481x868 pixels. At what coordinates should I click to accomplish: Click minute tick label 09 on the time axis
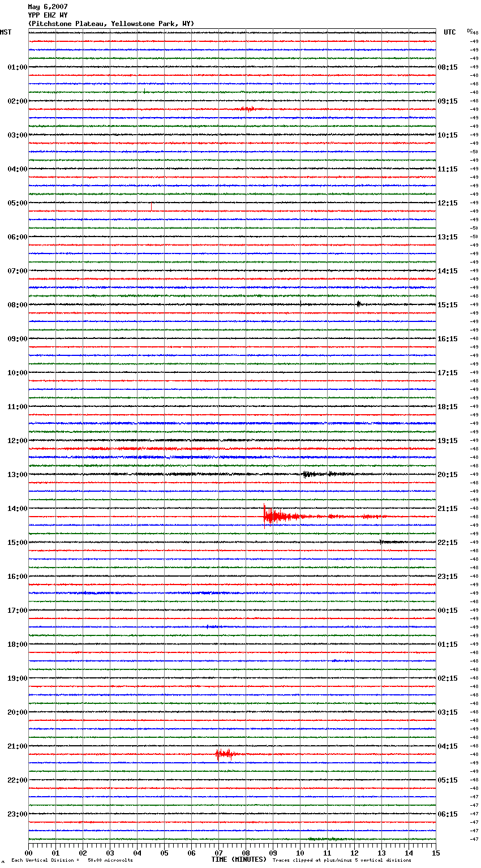(x=273, y=853)
